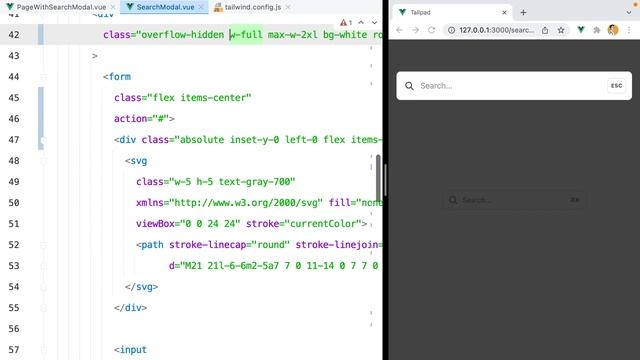Go to previous highlighted error arrow
The width and height of the screenshot is (640, 360).
coord(361,22)
